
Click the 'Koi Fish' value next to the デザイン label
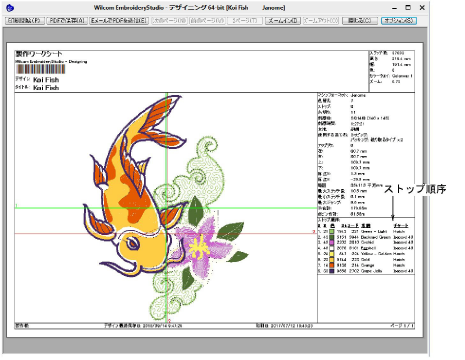point(46,80)
